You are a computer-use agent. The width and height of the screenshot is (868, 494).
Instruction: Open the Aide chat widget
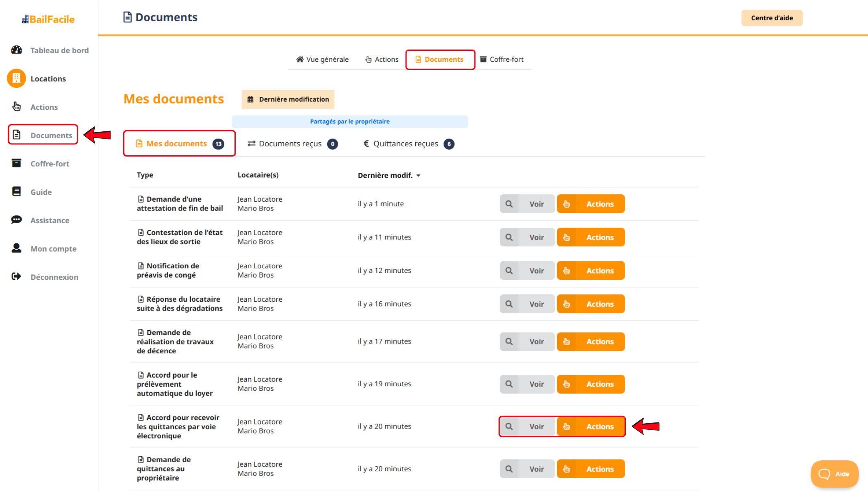tap(834, 474)
